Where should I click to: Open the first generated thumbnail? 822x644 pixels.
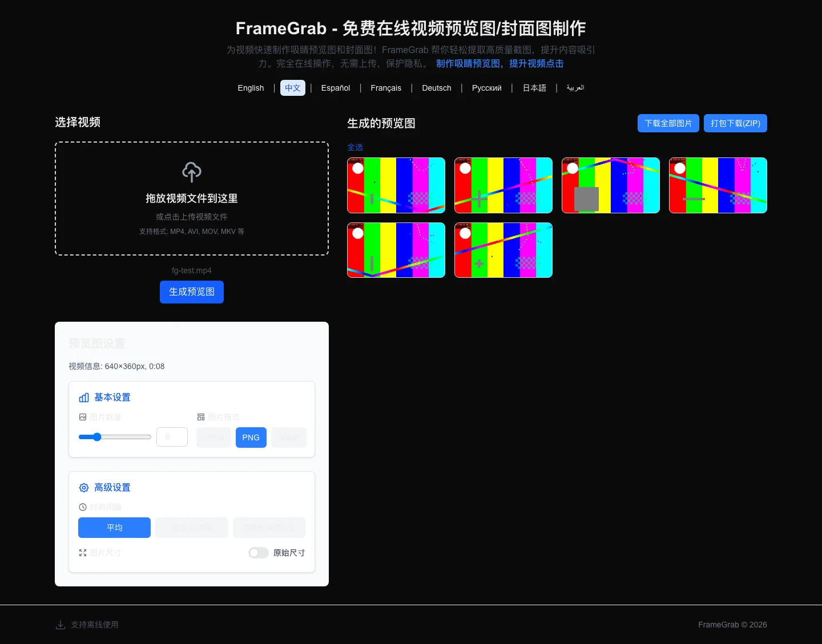396,185
